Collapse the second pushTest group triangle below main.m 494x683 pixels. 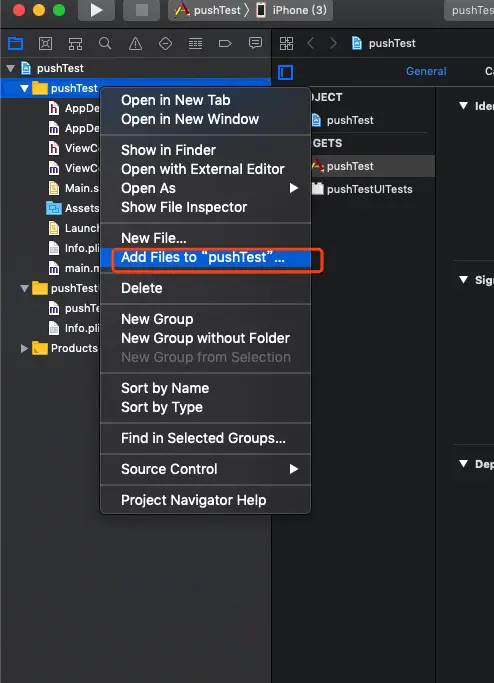(24, 288)
